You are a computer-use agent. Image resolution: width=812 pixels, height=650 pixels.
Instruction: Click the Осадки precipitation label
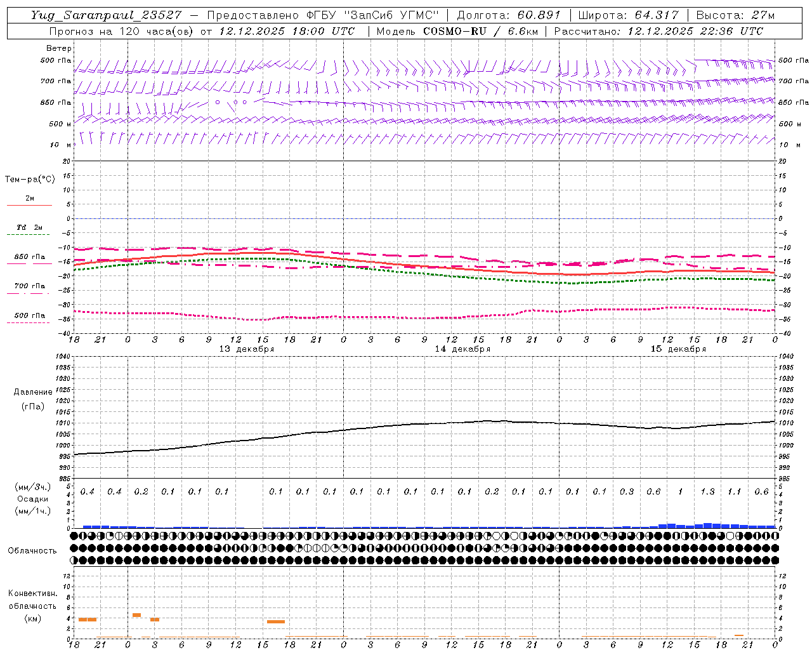pyautogui.click(x=32, y=499)
